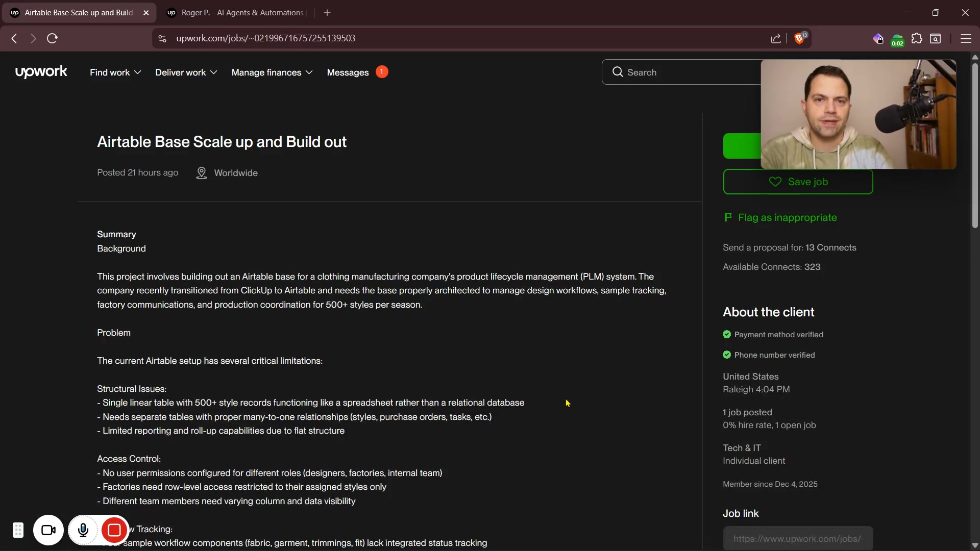980x551 pixels.
Task: Expand the Find work dropdown
Action: [x=115, y=72]
